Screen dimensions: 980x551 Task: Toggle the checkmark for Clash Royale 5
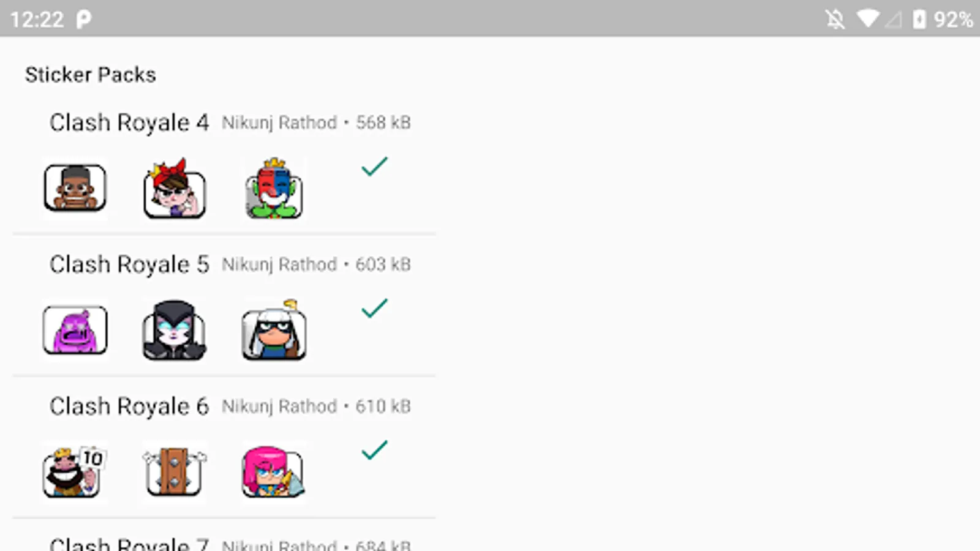coord(374,309)
